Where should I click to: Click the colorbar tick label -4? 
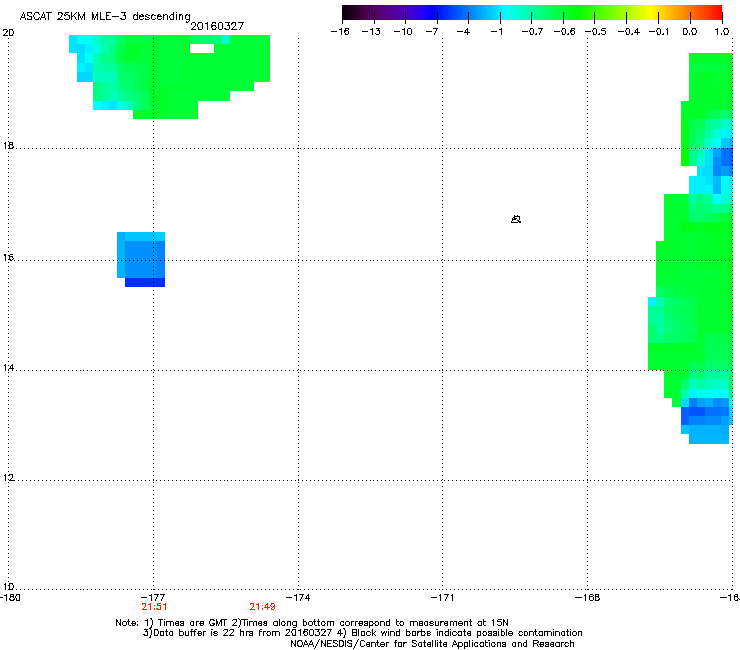click(463, 32)
